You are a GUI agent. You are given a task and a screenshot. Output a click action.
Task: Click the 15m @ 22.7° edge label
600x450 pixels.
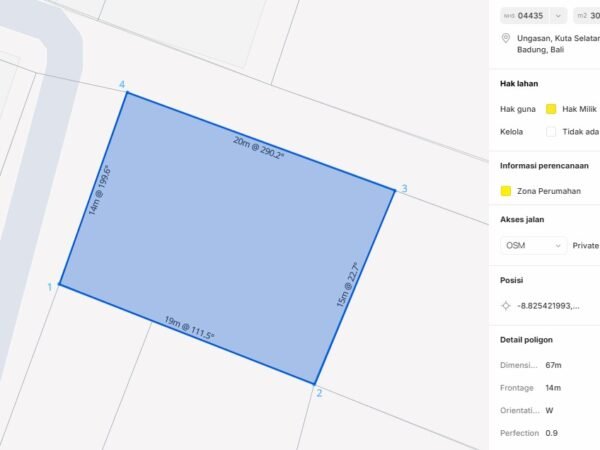point(347,285)
